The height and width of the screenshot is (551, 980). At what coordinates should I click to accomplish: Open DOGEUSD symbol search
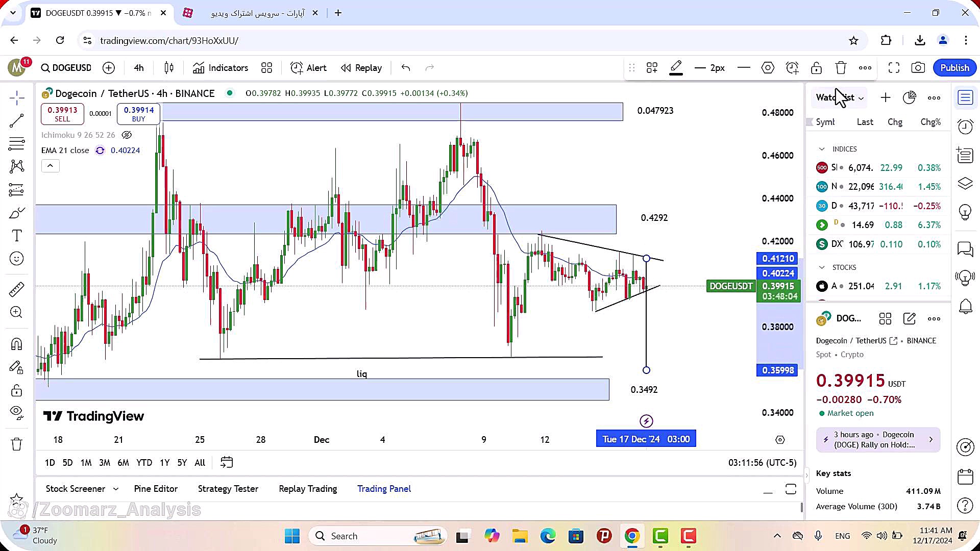(x=66, y=68)
